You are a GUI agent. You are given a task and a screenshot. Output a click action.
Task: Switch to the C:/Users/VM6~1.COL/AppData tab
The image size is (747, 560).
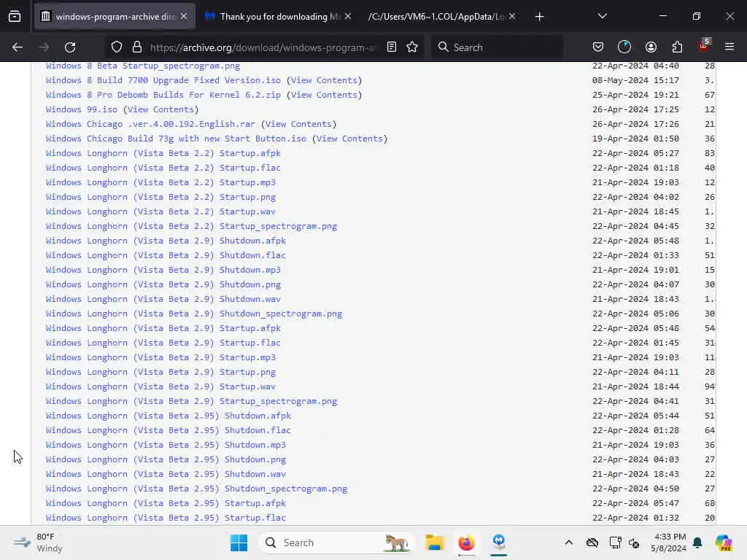pyautogui.click(x=441, y=17)
